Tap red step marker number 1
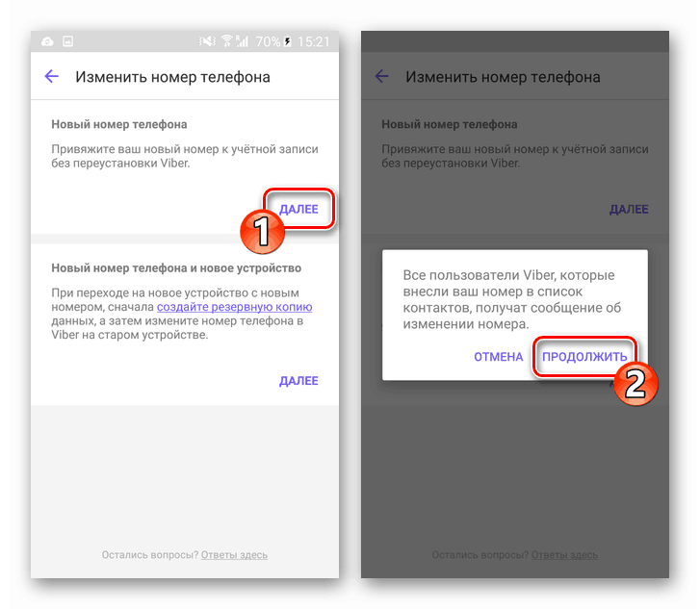The height and width of the screenshot is (609, 700). [x=262, y=232]
